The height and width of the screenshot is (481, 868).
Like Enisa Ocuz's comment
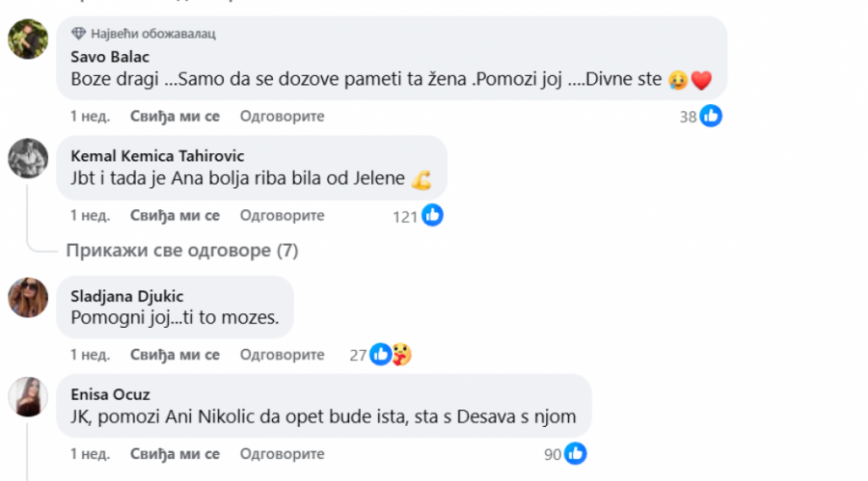pos(175,454)
